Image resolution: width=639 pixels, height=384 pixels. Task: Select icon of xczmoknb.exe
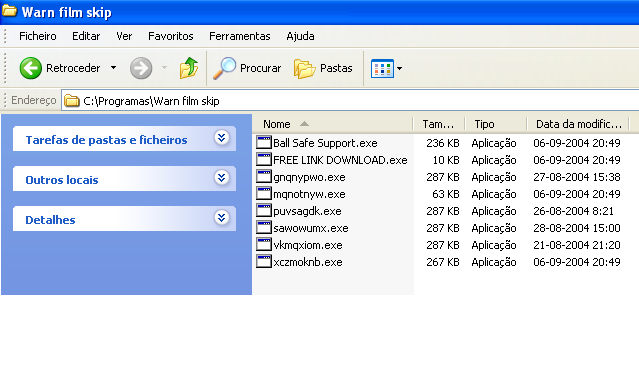tap(264, 261)
